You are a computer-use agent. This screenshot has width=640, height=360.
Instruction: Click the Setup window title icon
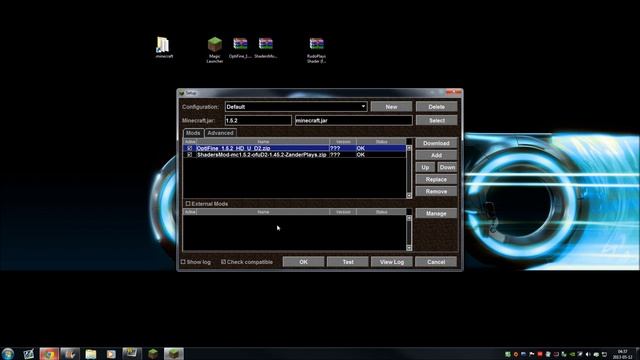(x=182, y=93)
